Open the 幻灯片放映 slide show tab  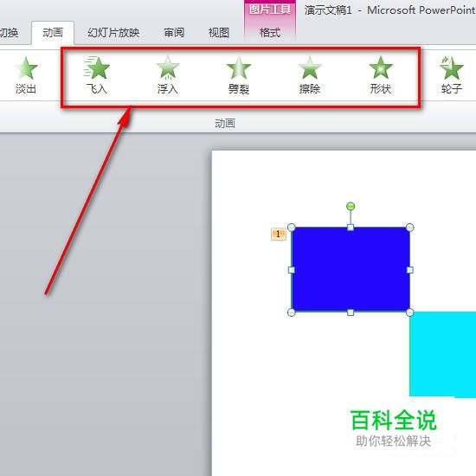coord(113,33)
